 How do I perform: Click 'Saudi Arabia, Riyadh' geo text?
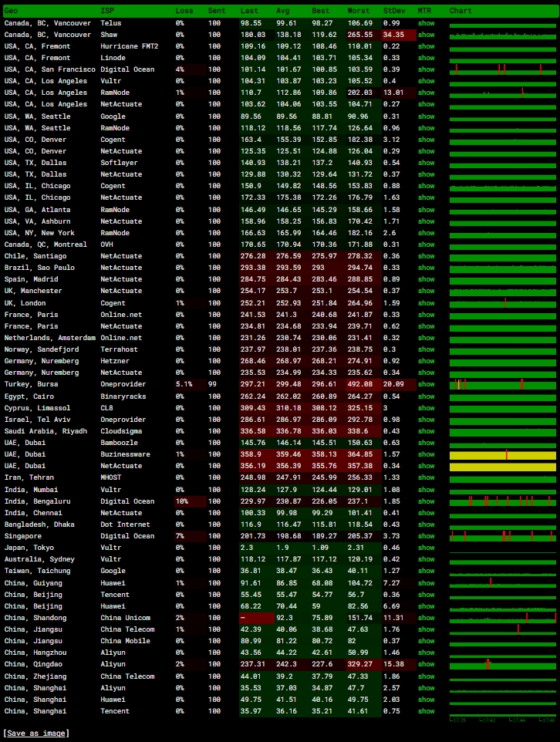[x=46, y=430]
